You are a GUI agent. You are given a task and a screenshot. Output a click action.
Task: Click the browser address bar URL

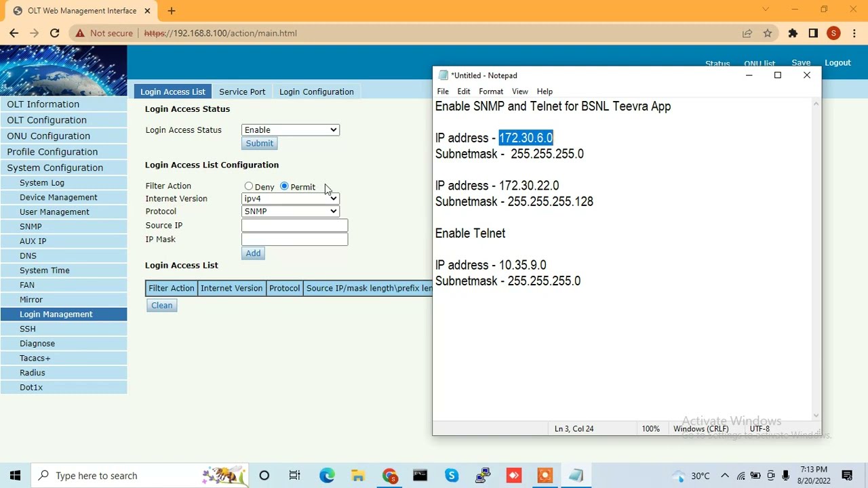220,33
